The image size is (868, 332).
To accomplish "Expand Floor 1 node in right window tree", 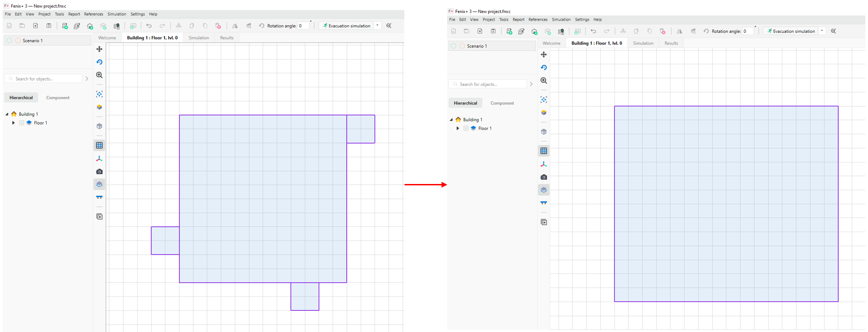I will tap(458, 128).
